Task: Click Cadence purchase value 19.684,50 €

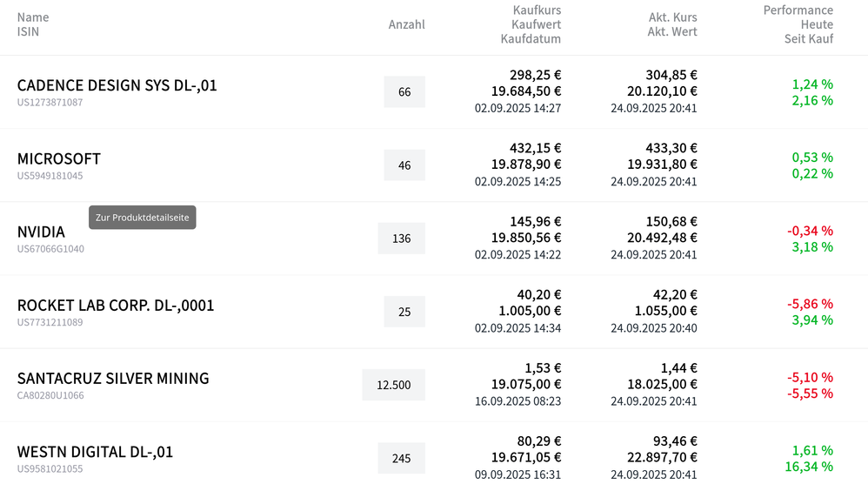Action: pyautogui.click(x=526, y=91)
